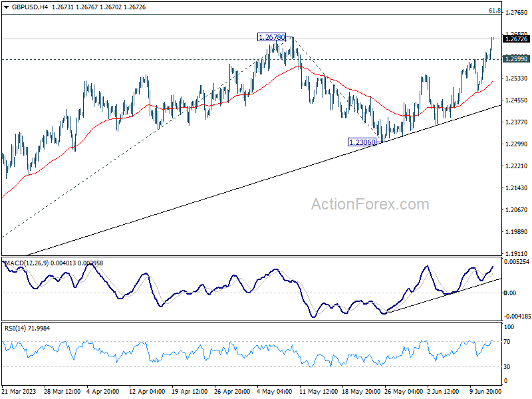Image resolution: width=532 pixels, height=399 pixels.
Task: Click the 1.19890 price axis value
Action: pyautogui.click(x=517, y=231)
